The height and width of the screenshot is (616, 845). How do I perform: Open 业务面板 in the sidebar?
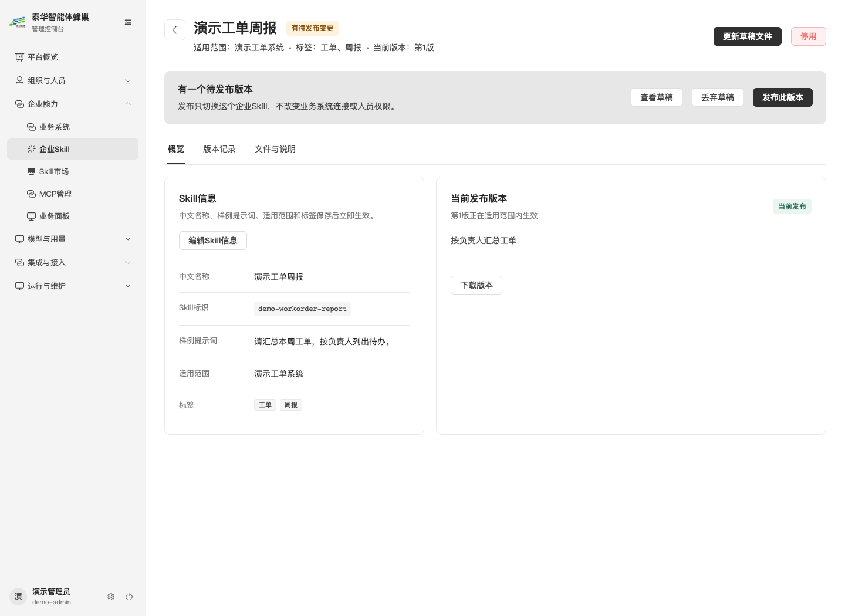coord(73,216)
